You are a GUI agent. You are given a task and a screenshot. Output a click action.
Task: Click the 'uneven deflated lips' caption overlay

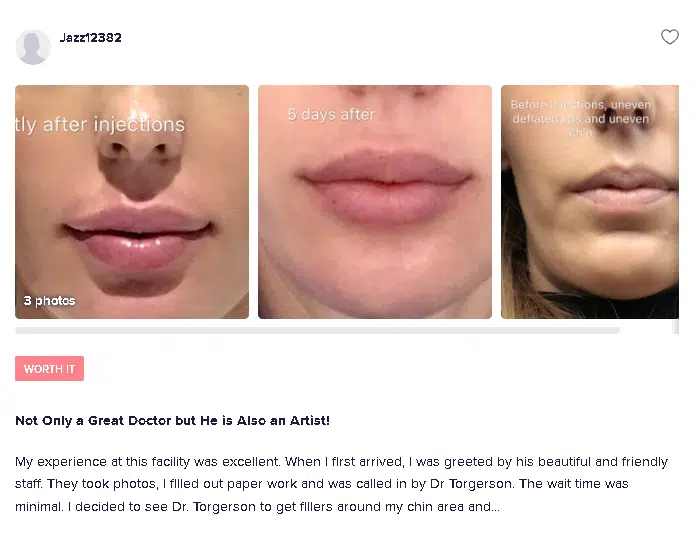coord(581,118)
